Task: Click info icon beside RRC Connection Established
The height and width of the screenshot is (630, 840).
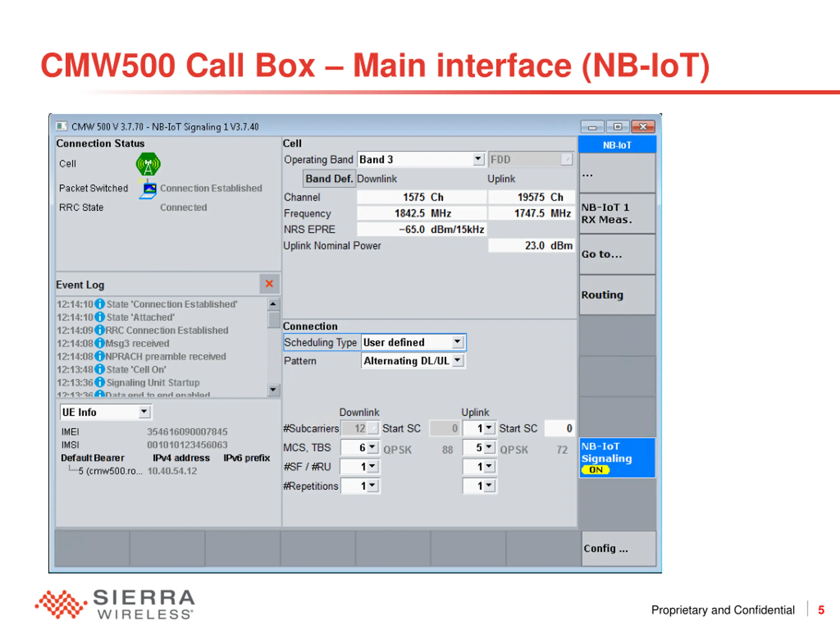Action: (99, 330)
